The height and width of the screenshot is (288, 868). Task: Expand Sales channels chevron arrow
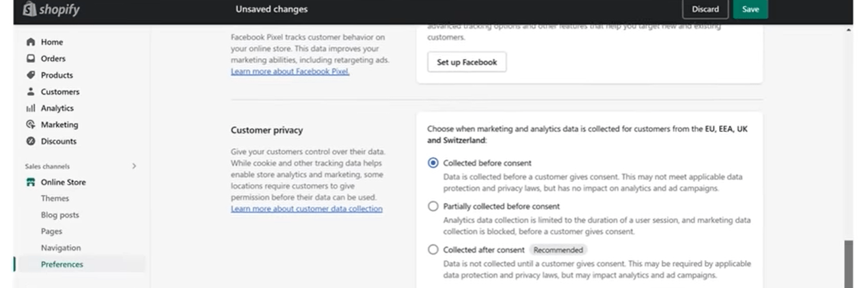[x=134, y=166]
